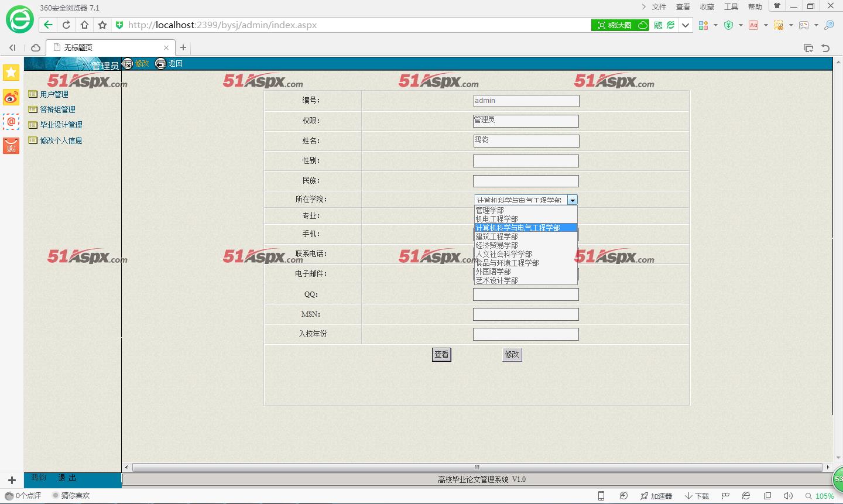The image size is (843, 504).
Task: Click the blue search magnifier toolbar icon
Action: point(829,25)
